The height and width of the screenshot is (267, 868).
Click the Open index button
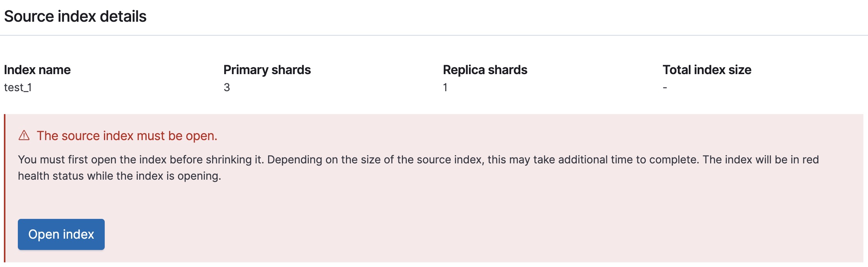point(61,234)
